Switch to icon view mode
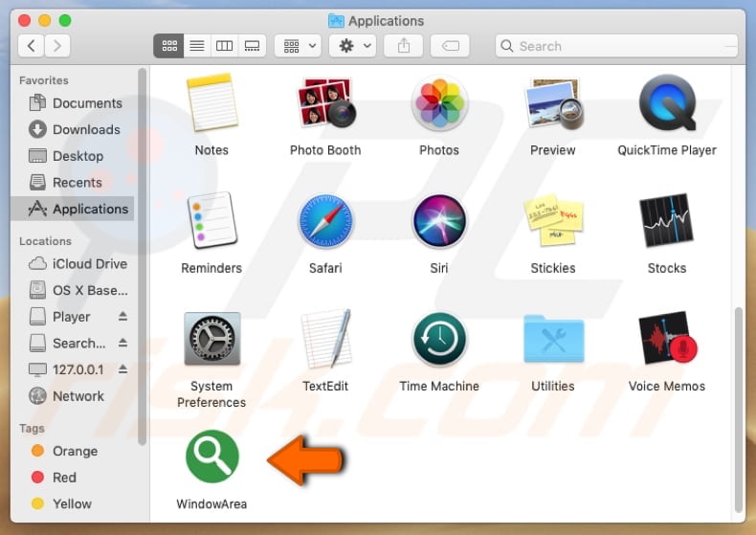The image size is (756, 535). pyautogui.click(x=169, y=46)
